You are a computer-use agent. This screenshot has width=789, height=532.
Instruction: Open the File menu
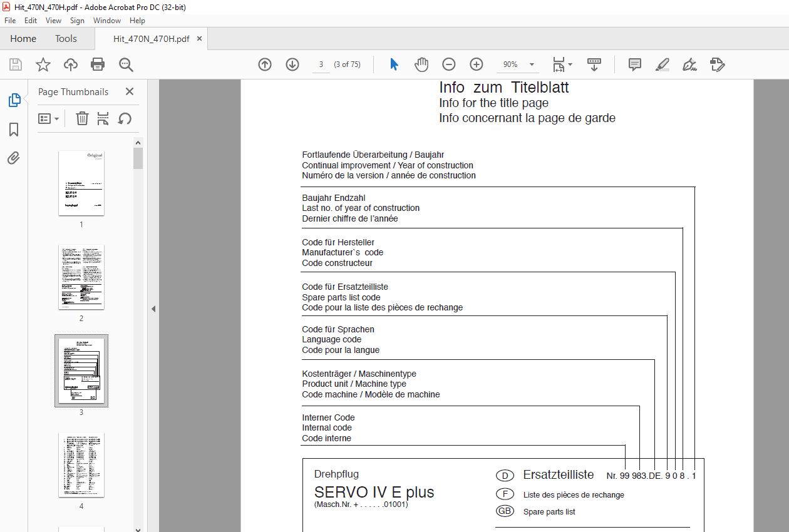pos(10,21)
